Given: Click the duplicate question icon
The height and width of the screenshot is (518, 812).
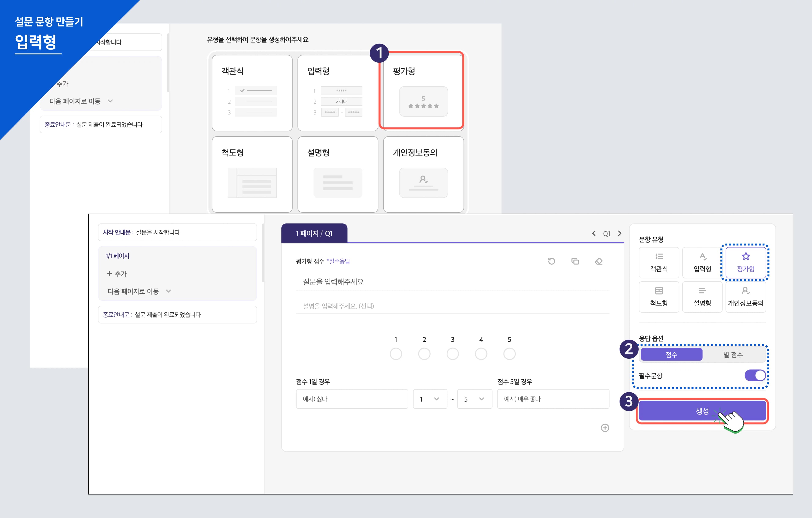Looking at the screenshot, I should coord(575,261).
